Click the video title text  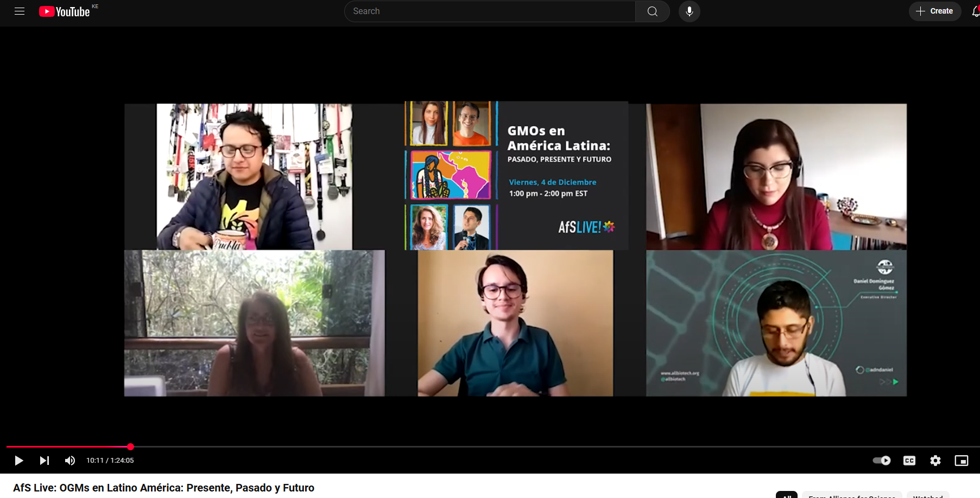pos(163,488)
